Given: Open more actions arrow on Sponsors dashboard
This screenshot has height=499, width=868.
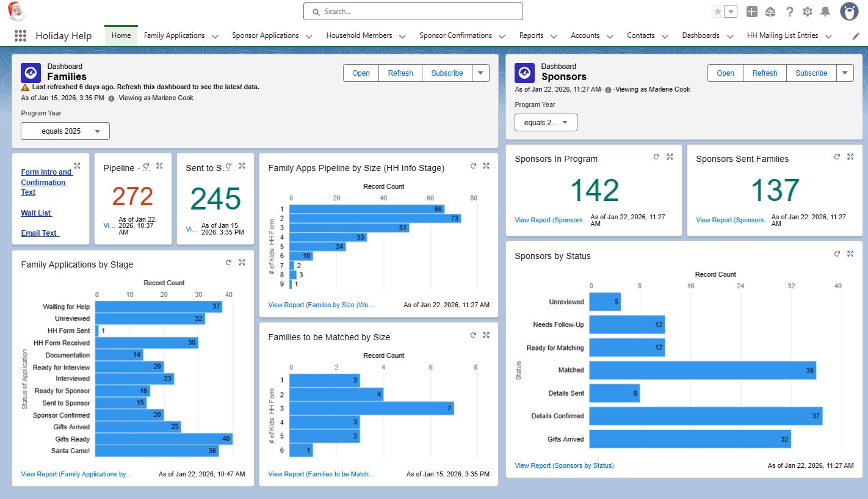Looking at the screenshot, I should pyautogui.click(x=845, y=73).
